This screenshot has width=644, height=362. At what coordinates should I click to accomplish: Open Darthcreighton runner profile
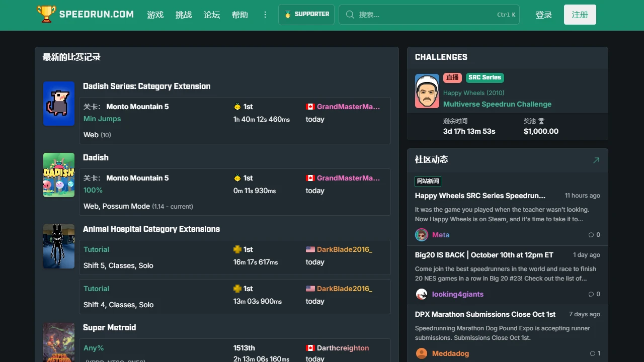click(x=343, y=348)
